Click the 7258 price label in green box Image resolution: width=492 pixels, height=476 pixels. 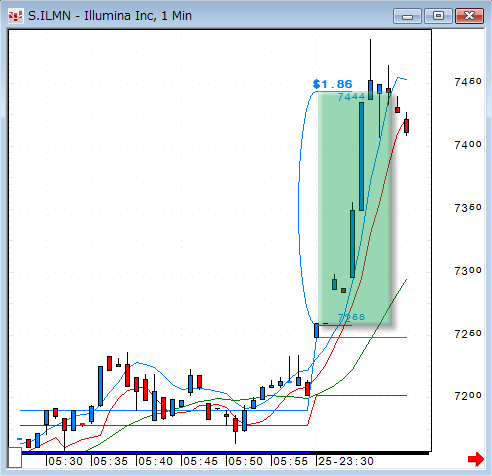351,317
